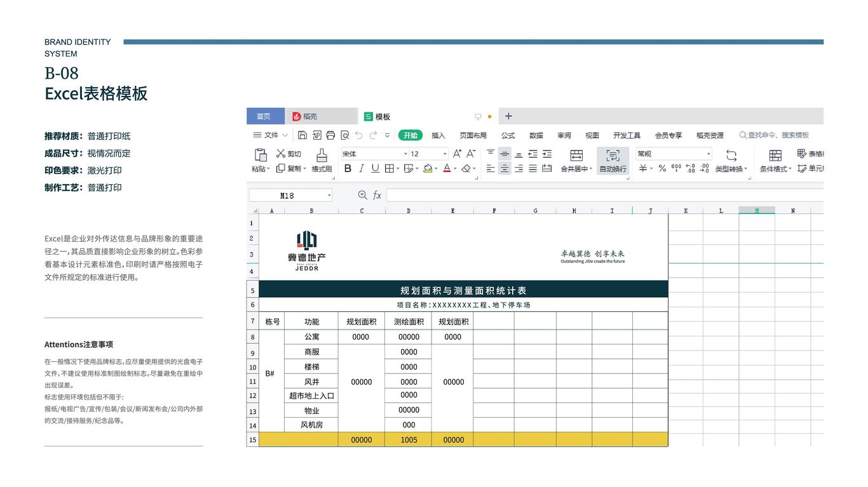Apply Percent style % icon

(662, 168)
